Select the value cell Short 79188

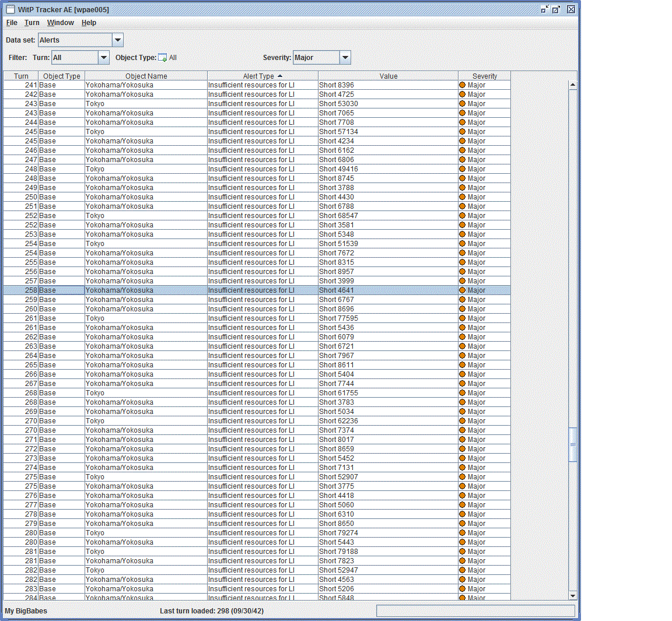[x=388, y=552]
